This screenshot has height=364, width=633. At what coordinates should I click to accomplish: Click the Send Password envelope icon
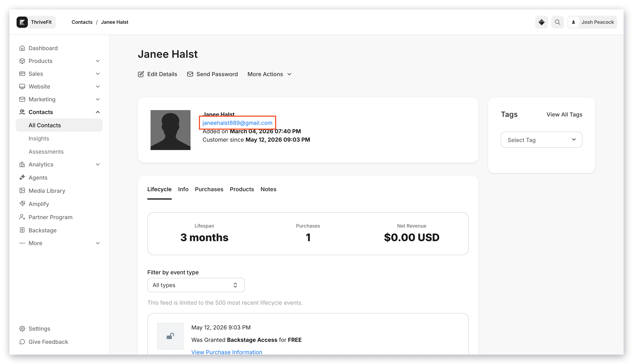click(190, 74)
